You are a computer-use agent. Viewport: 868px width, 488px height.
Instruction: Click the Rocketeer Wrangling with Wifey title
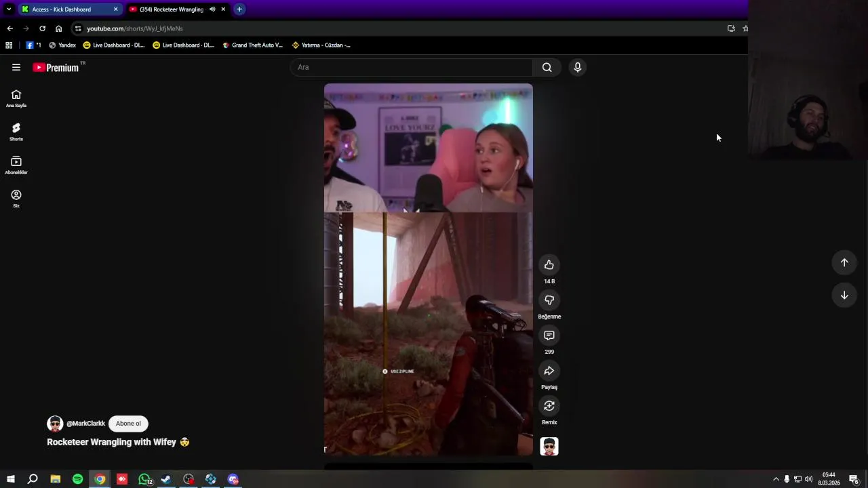[x=118, y=442]
